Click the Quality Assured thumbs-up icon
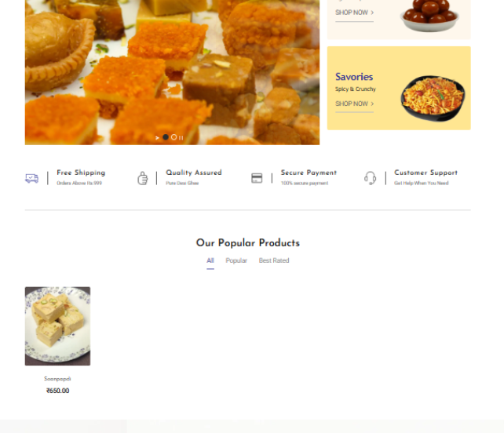 [x=142, y=178]
